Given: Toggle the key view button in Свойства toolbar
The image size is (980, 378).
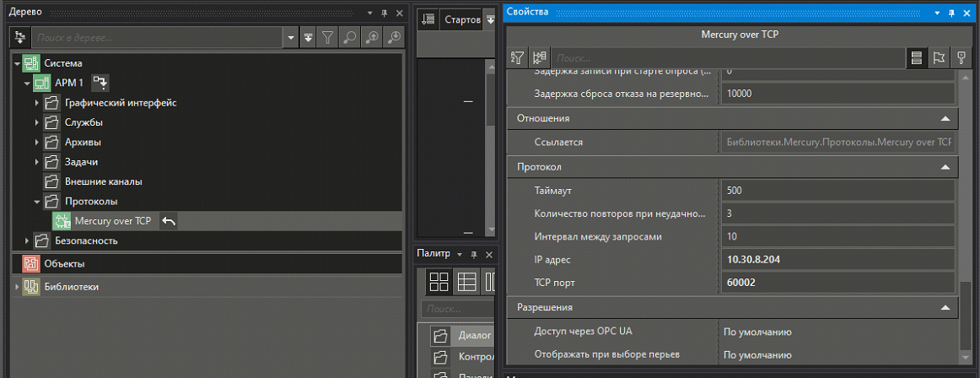Looking at the screenshot, I should (961, 58).
